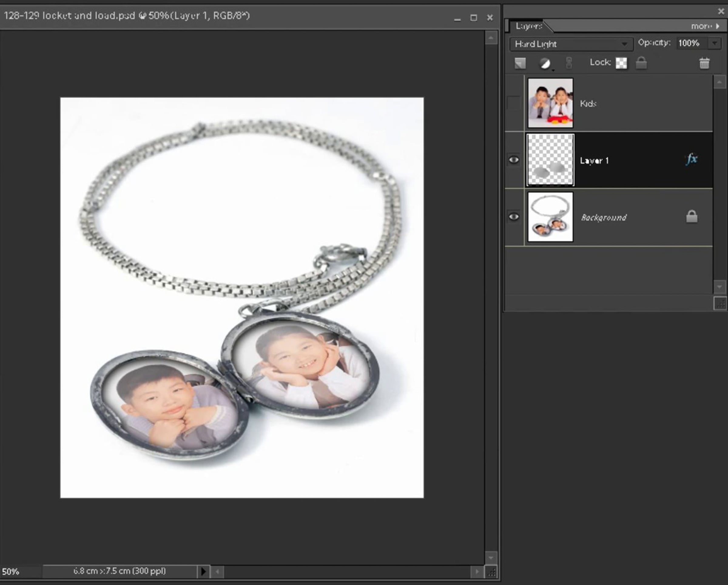Open the document status bar info arrow

coord(203,571)
